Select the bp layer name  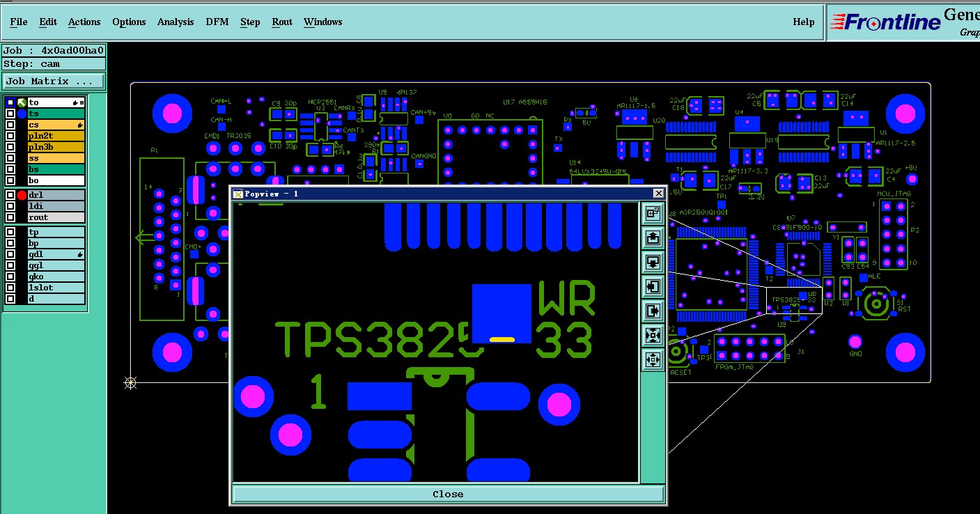pyautogui.click(x=56, y=243)
